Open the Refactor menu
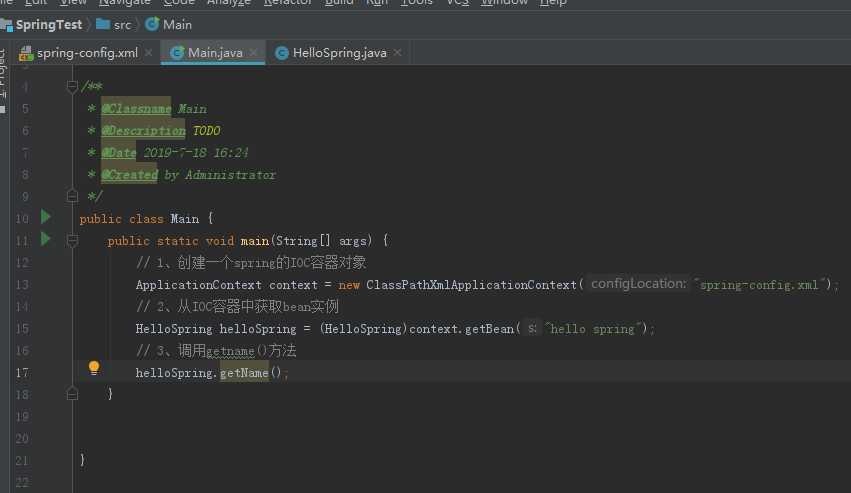 288,2
